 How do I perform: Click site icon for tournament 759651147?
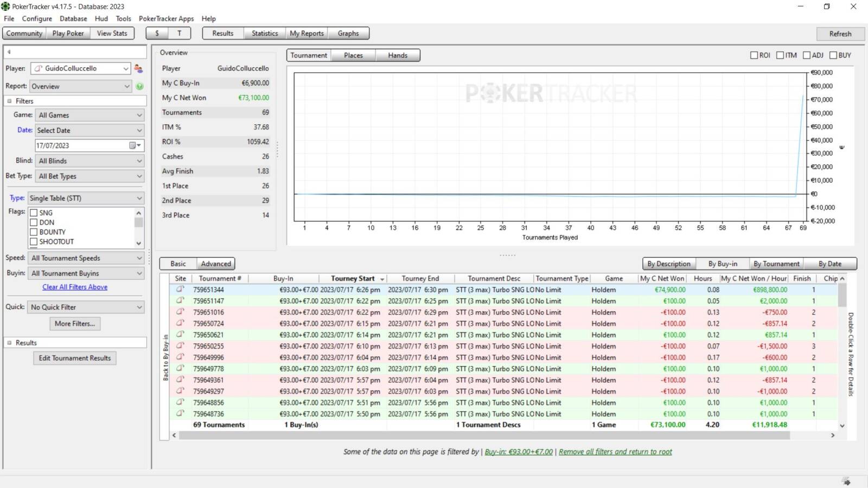180,300
